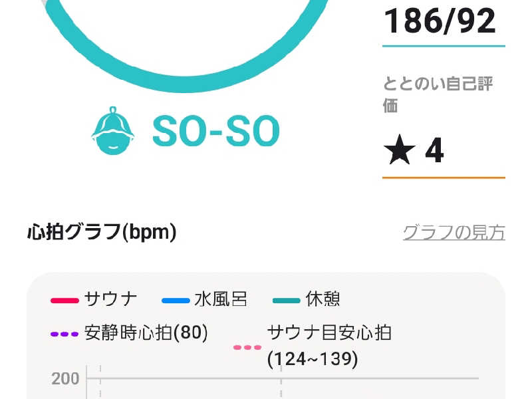
Task: Tap the self-rating number 4
Action: 434,151
